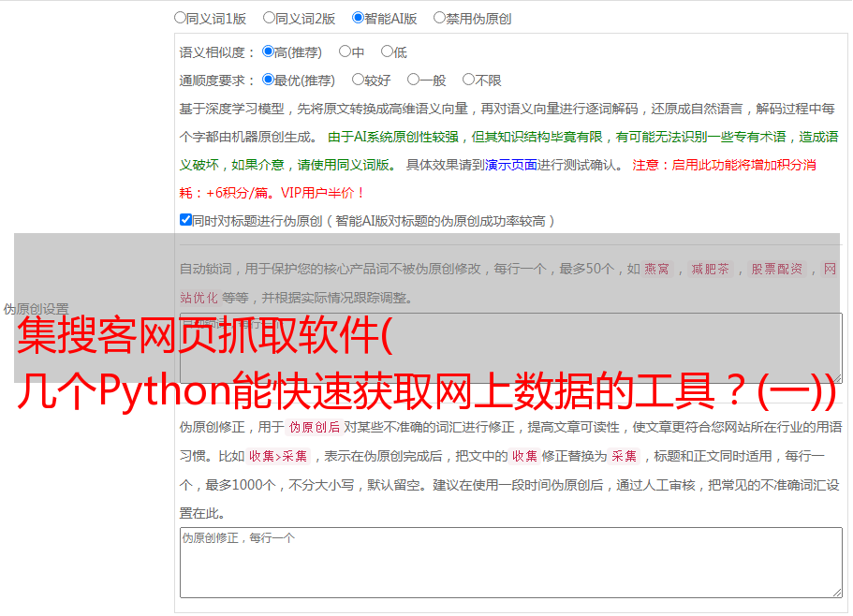Click the red 注意 warning text
The width and height of the screenshot is (853, 616).
[x=645, y=165]
